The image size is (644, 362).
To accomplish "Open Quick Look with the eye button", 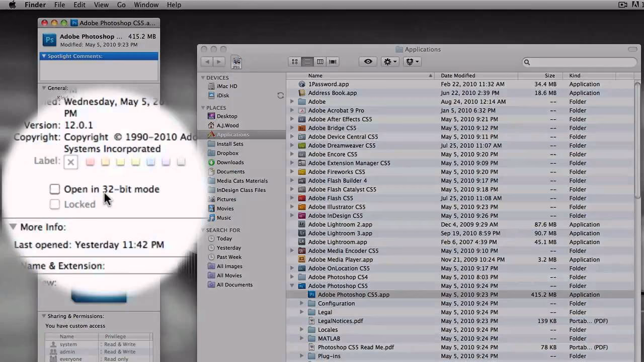I will pos(368,62).
